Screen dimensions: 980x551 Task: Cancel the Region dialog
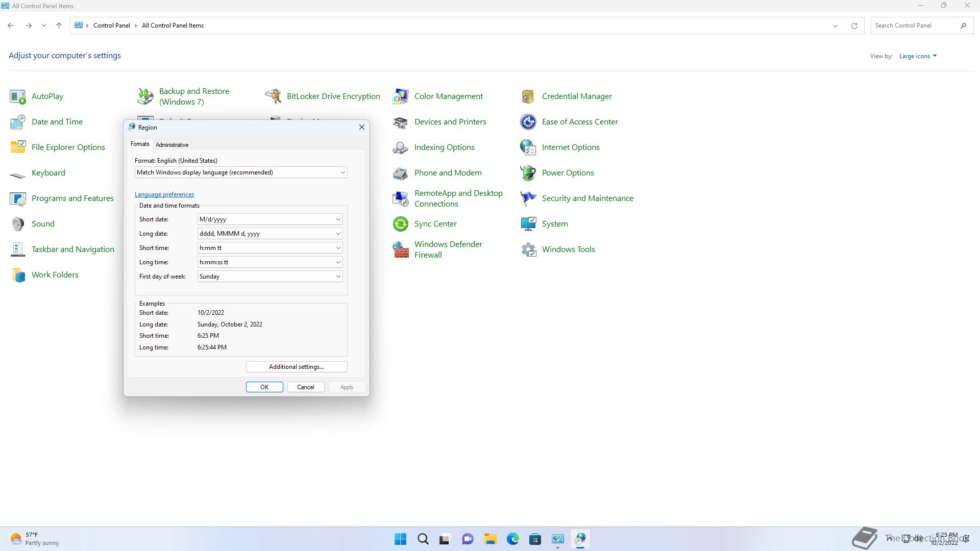306,387
